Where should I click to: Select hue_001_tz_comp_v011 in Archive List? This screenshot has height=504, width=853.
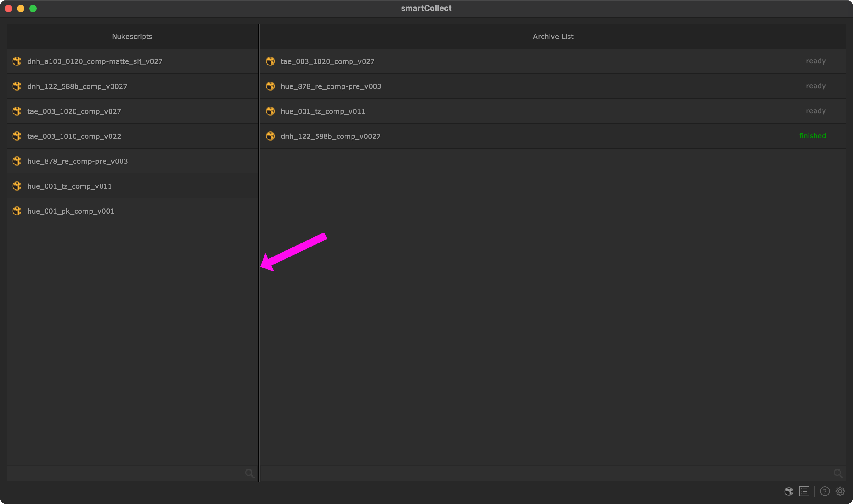pos(323,111)
